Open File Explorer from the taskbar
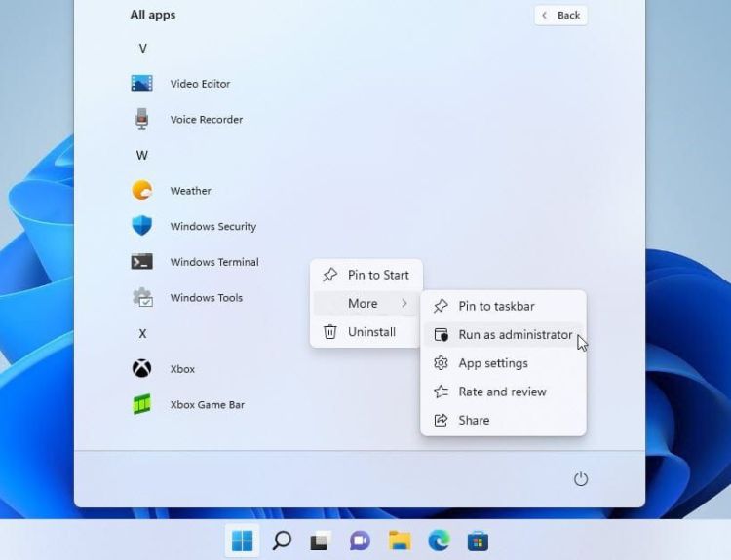The image size is (731, 560). (400, 541)
